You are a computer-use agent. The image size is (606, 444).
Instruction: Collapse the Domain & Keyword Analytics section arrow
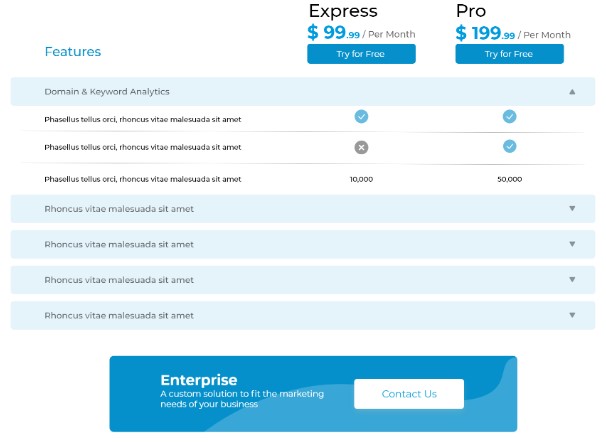(x=572, y=92)
